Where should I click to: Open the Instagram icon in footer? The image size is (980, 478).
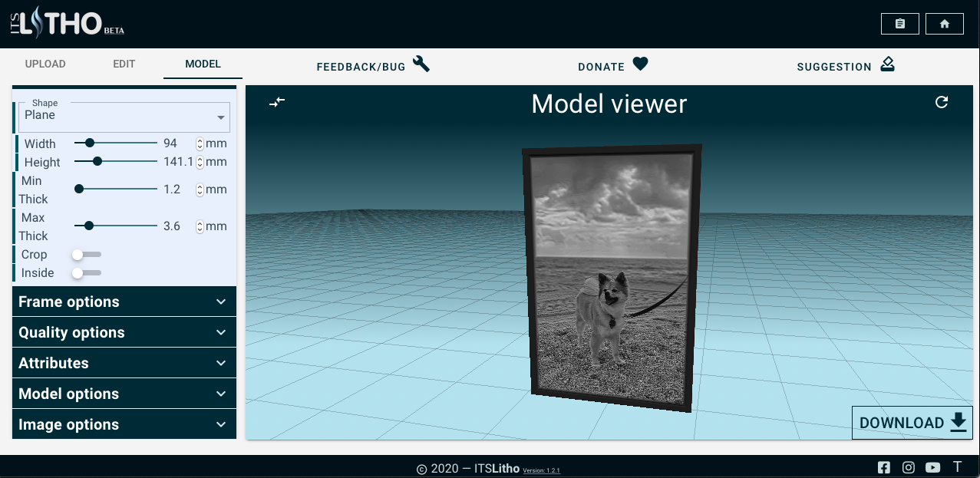[909, 467]
